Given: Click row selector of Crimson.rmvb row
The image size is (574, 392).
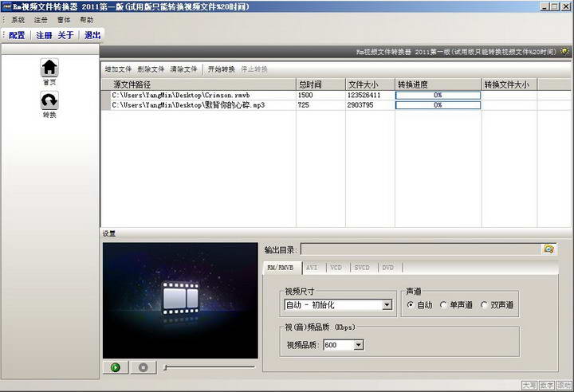Looking at the screenshot, I should 106,95.
